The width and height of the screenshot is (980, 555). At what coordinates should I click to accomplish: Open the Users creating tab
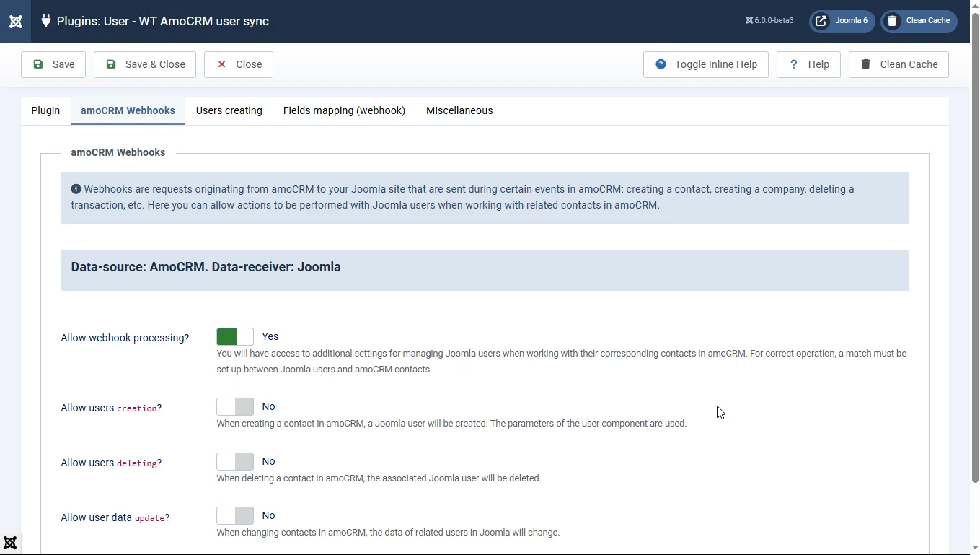pos(229,110)
